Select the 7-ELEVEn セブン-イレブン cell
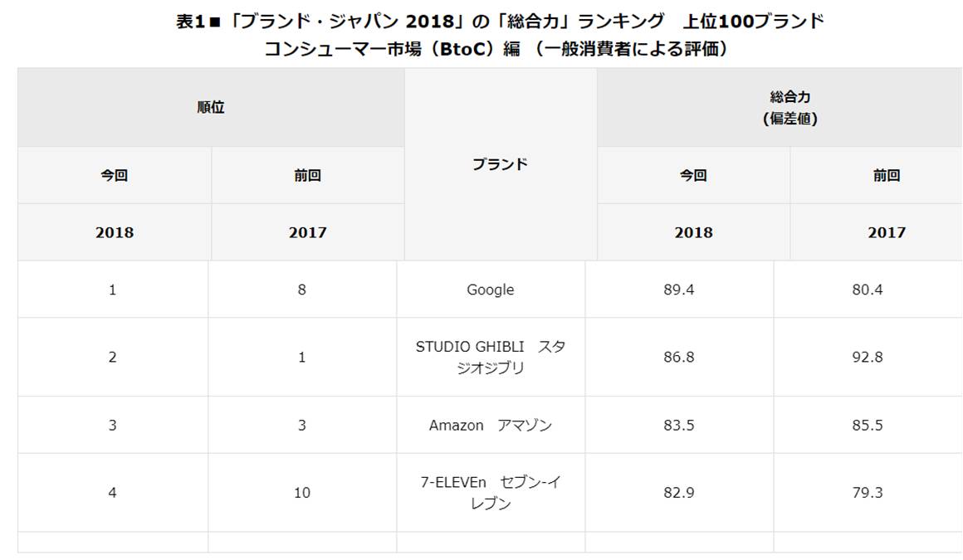 pos(490,493)
